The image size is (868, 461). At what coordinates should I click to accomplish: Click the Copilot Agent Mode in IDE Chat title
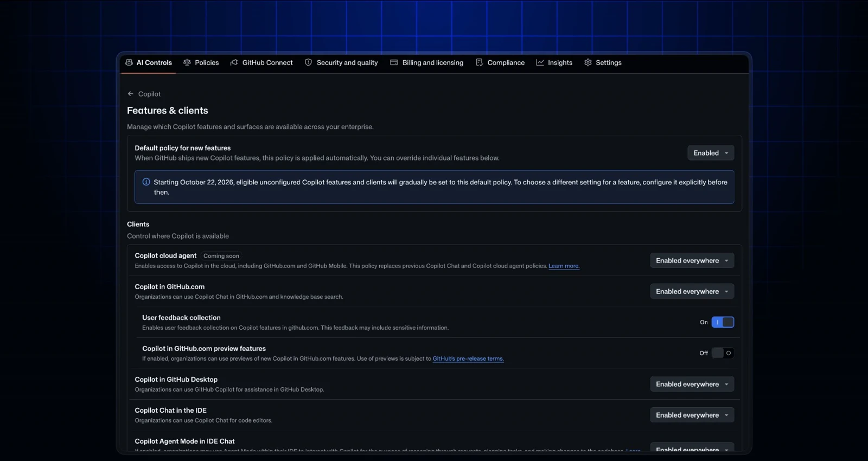[x=184, y=441]
